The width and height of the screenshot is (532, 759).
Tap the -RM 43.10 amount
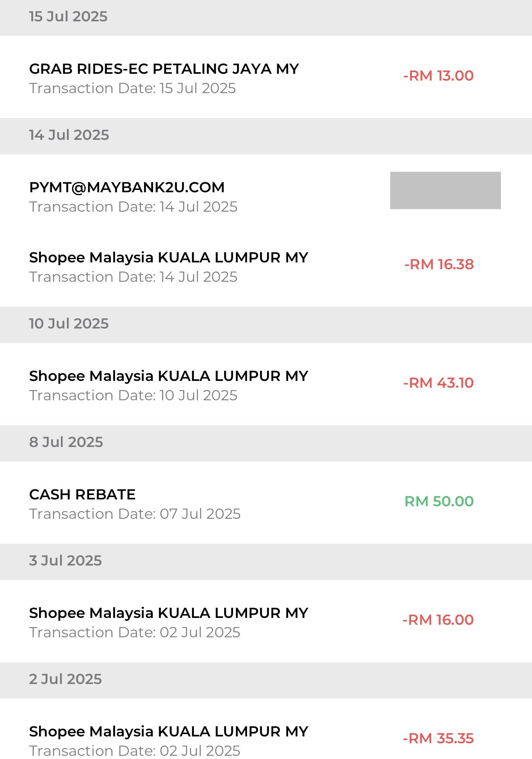(x=438, y=383)
